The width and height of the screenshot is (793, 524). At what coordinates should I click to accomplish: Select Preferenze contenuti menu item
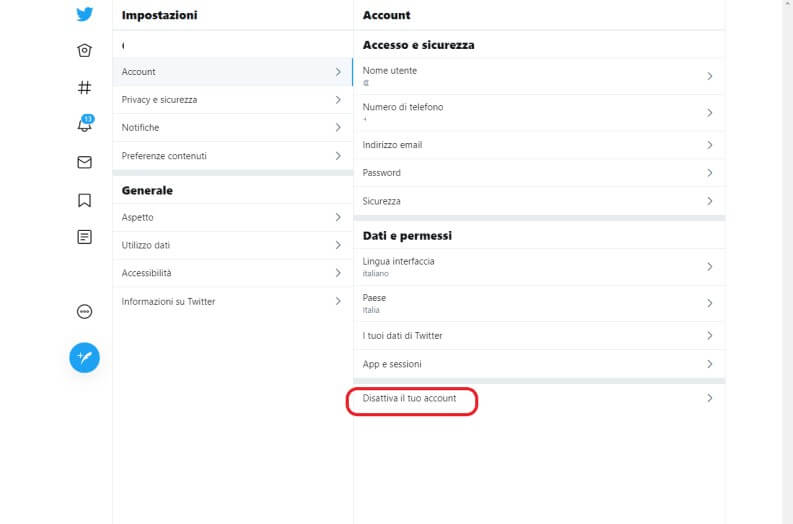233,156
